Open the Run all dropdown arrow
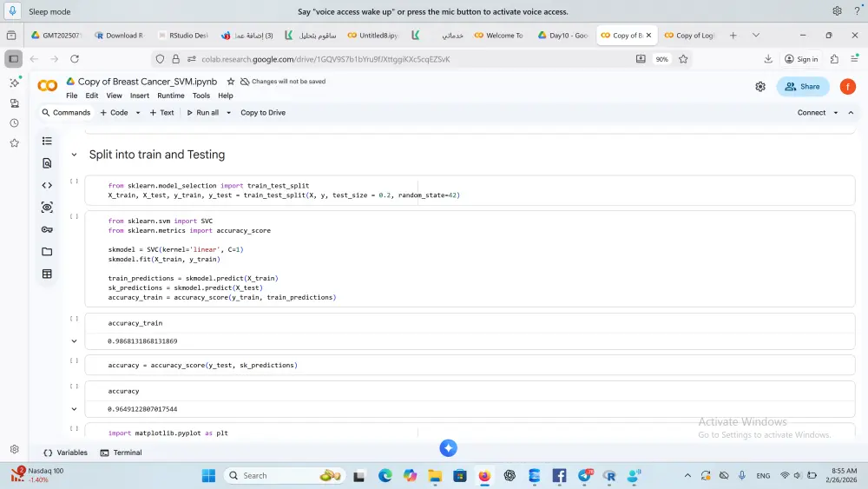This screenshot has height=489, width=868. pyautogui.click(x=228, y=113)
